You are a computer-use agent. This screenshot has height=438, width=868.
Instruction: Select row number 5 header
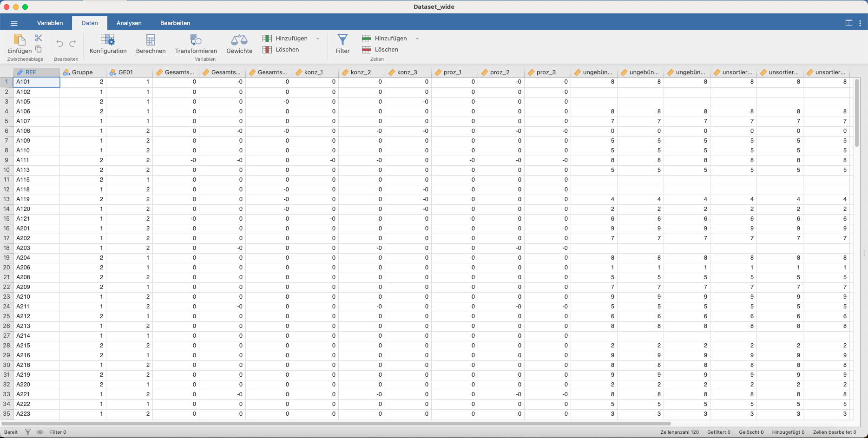pyautogui.click(x=7, y=121)
